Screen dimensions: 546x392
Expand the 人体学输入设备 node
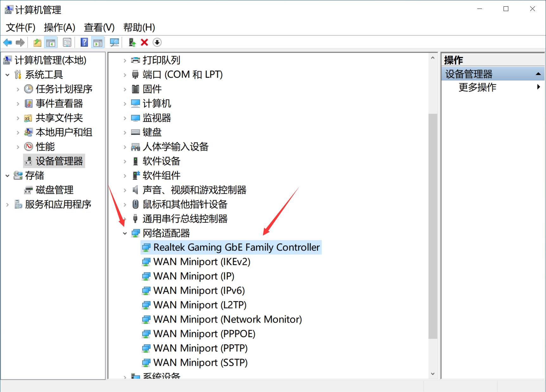pyautogui.click(x=125, y=147)
